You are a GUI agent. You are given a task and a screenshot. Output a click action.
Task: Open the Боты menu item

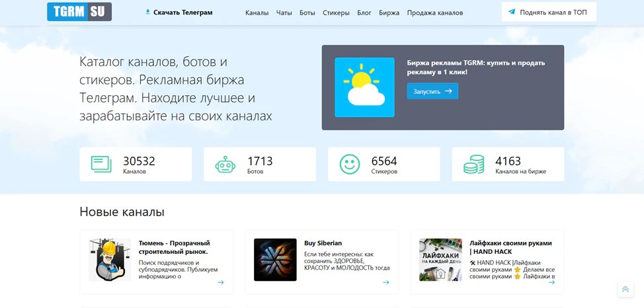(x=307, y=13)
